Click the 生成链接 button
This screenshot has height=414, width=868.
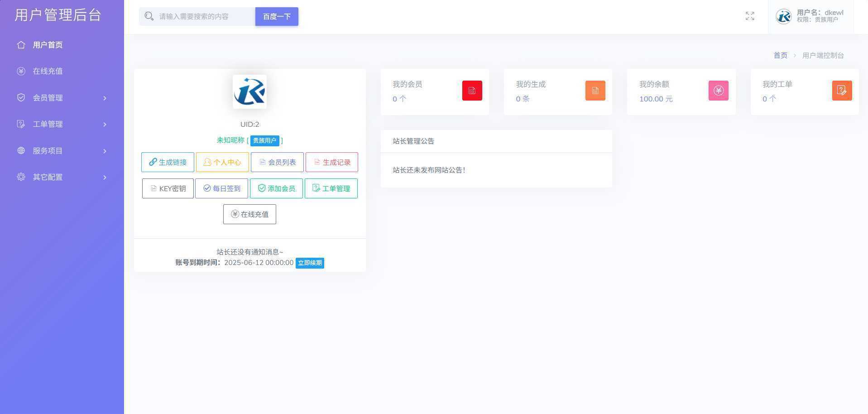pyautogui.click(x=168, y=162)
